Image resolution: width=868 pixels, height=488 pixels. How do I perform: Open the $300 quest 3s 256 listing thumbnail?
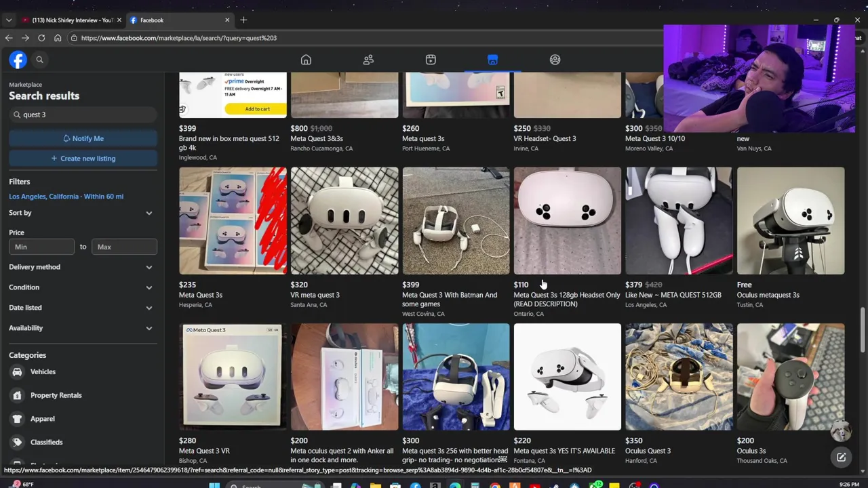click(x=456, y=377)
